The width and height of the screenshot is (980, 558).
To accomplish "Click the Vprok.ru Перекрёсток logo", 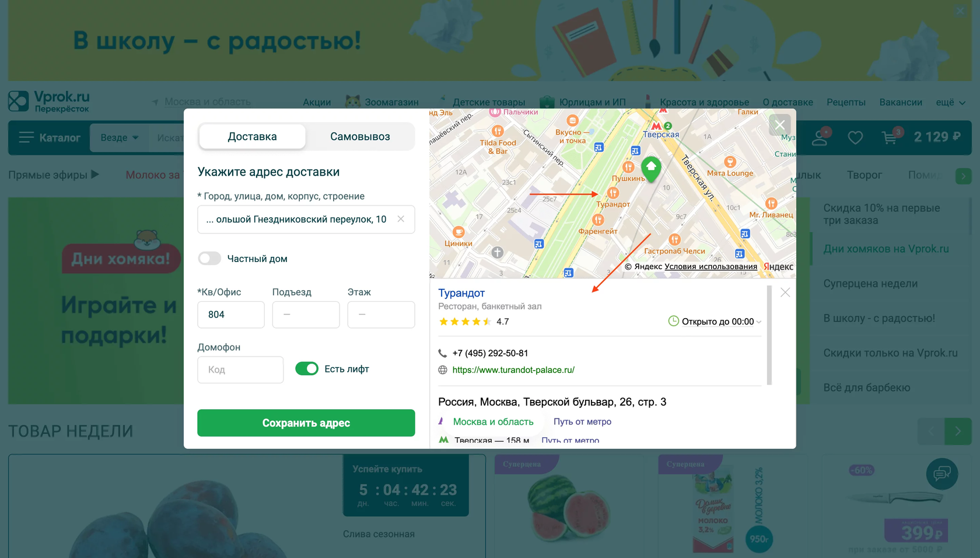I will pyautogui.click(x=49, y=101).
